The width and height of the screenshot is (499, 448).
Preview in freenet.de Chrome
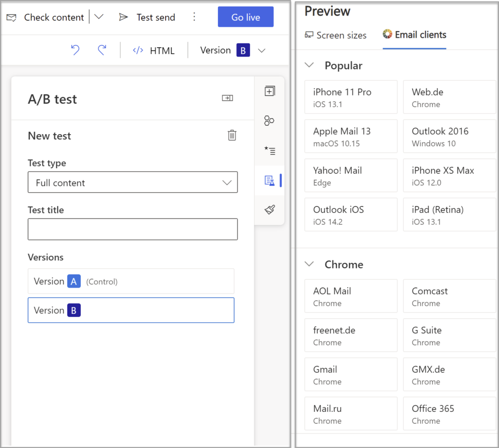point(351,335)
